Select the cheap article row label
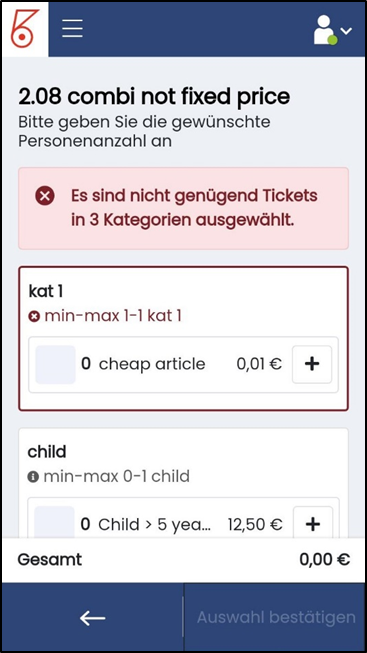This screenshot has height=653, width=367. (x=152, y=364)
